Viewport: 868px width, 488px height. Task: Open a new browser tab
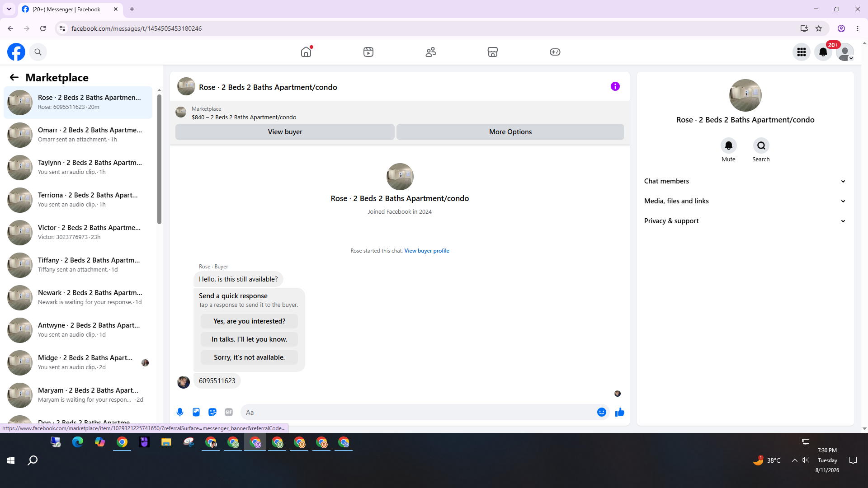coord(132,9)
